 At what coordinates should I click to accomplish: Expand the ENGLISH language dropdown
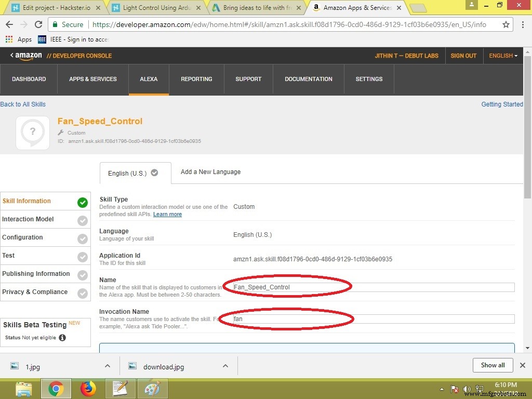click(503, 56)
